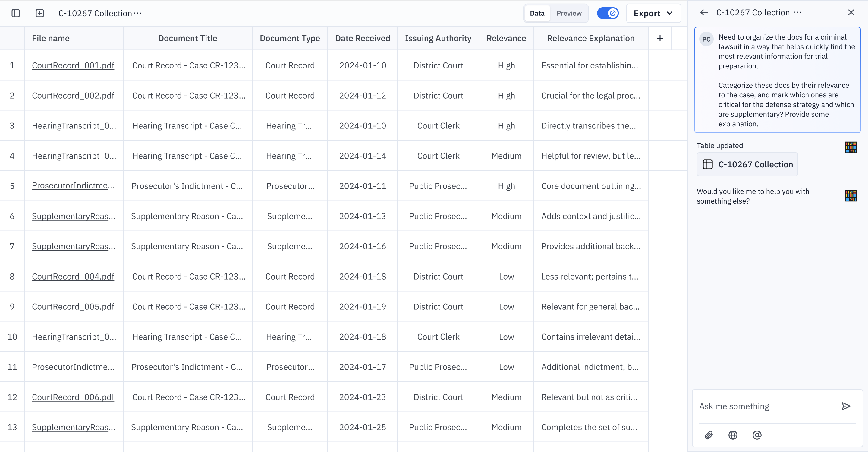Image resolution: width=868 pixels, height=452 pixels.
Task: Select the Data tab
Action: point(537,13)
